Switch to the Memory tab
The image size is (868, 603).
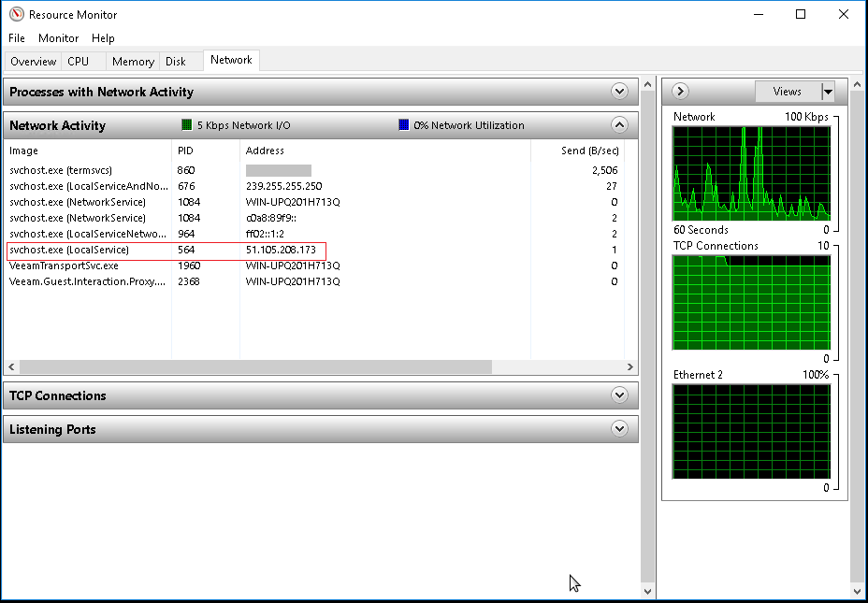click(133, 62)
